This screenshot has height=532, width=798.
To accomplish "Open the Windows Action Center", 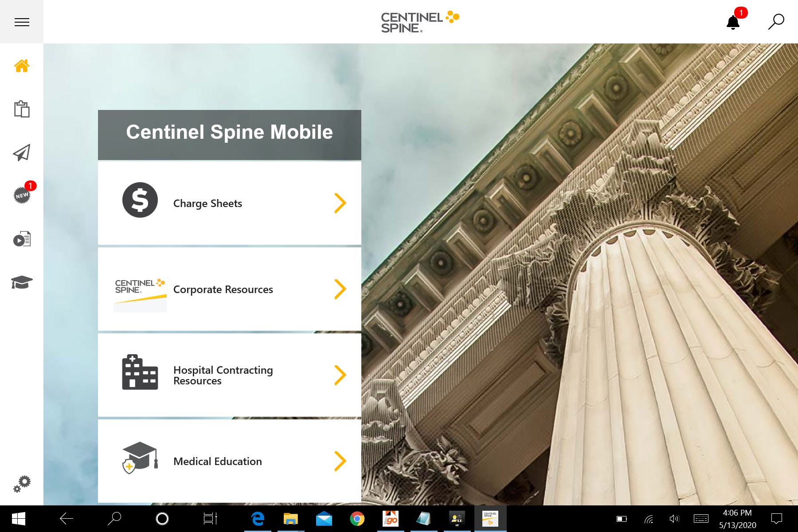I will click(777, 519).
